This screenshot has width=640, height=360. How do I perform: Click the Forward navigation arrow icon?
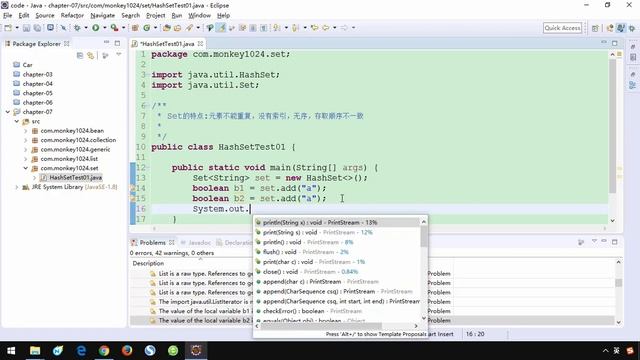point(344,28)
